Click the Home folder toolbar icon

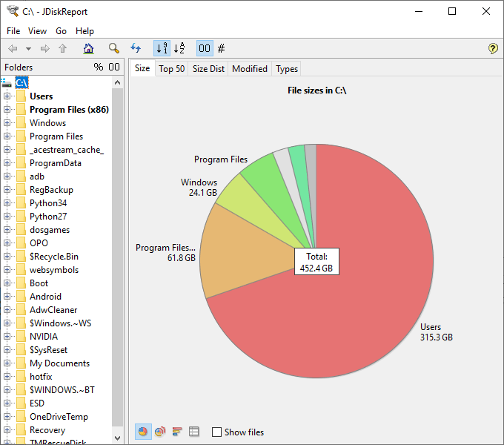point(89,48)
